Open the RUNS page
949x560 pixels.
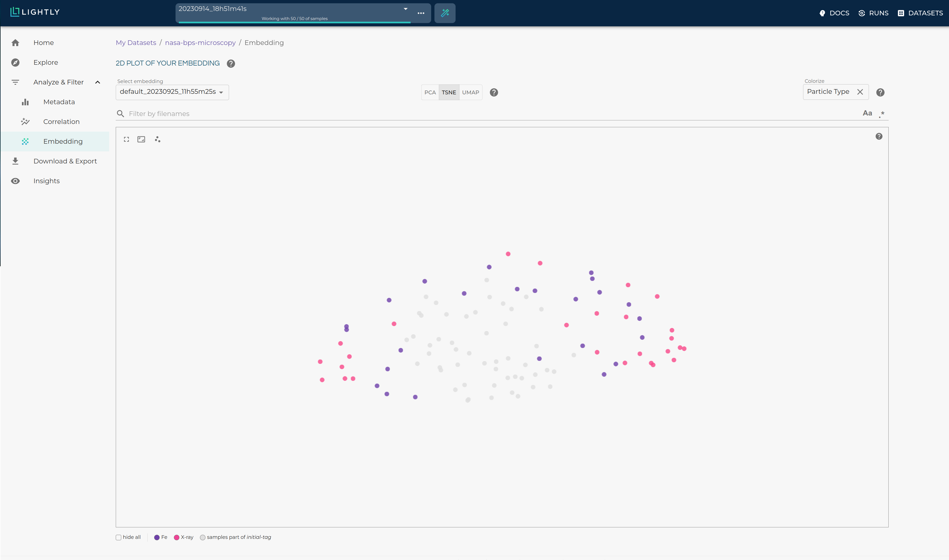[x=873, y=13]
